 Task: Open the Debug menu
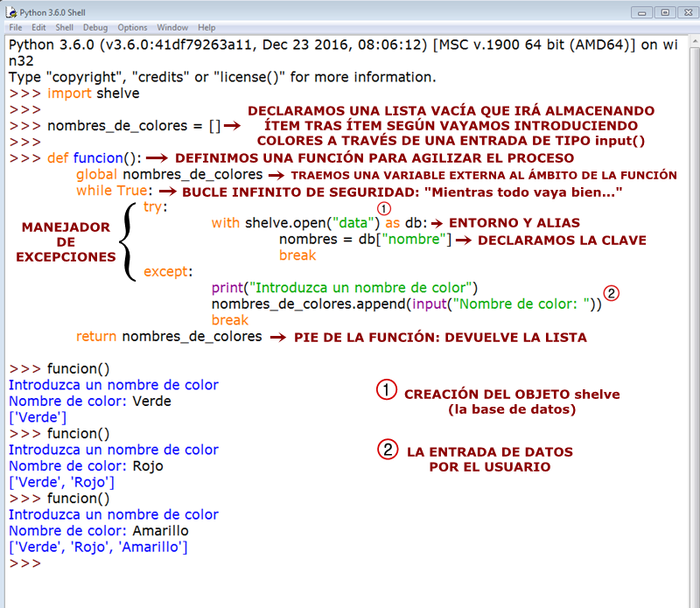(94, 27)
